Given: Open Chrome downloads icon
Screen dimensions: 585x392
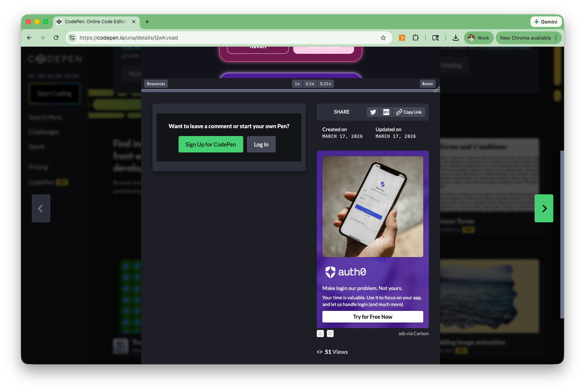Looking at the screenshot, I should pyautogui.click(x=455, y=38).
